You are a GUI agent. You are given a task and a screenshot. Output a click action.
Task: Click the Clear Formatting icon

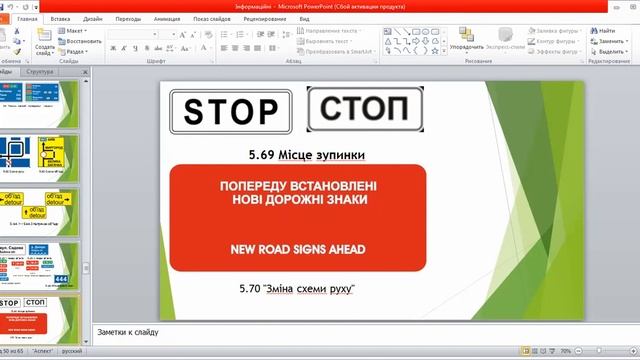(208, 35)
